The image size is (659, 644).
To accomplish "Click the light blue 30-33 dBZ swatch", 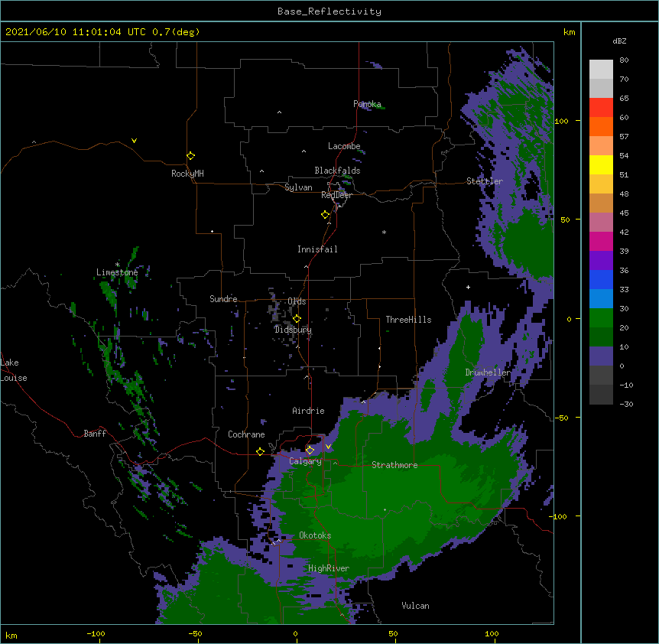I will (x=601, y=299).
